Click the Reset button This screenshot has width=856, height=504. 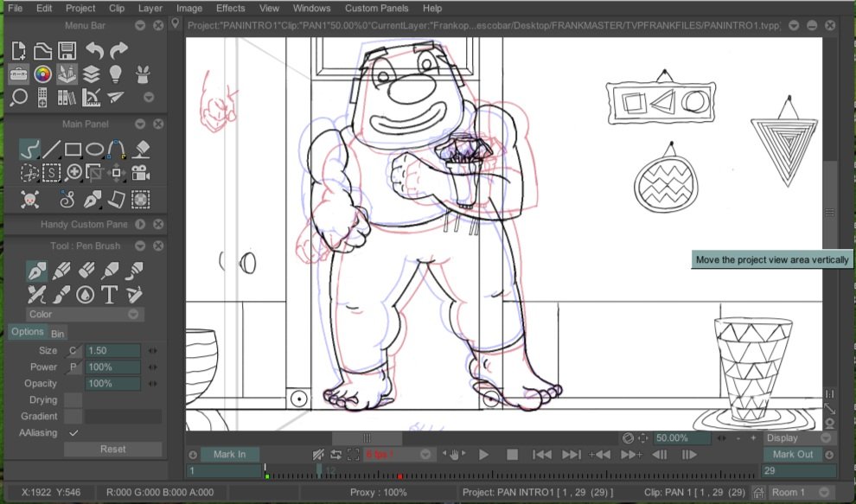click(x=113, y=449)
